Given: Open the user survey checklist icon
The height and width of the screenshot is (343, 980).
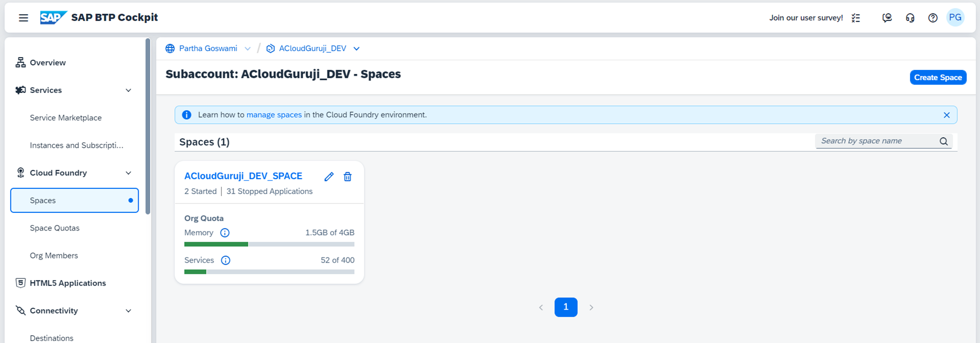Looking at the screenshot, I should tap(856, 18).
